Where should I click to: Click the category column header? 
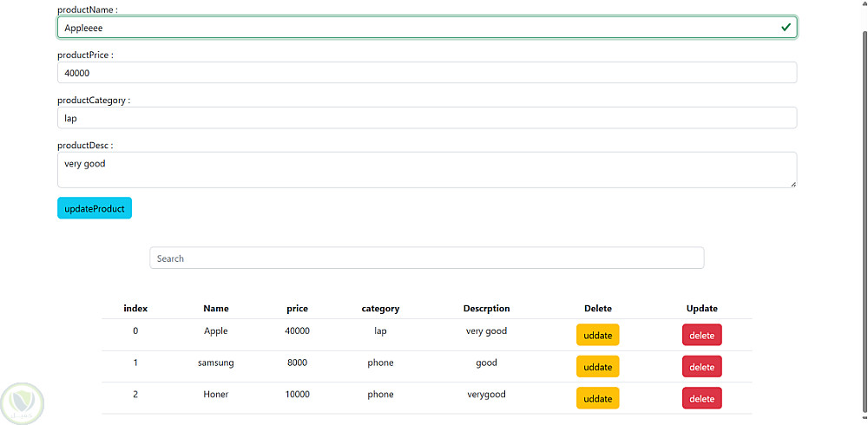click(x=380, y=308)
